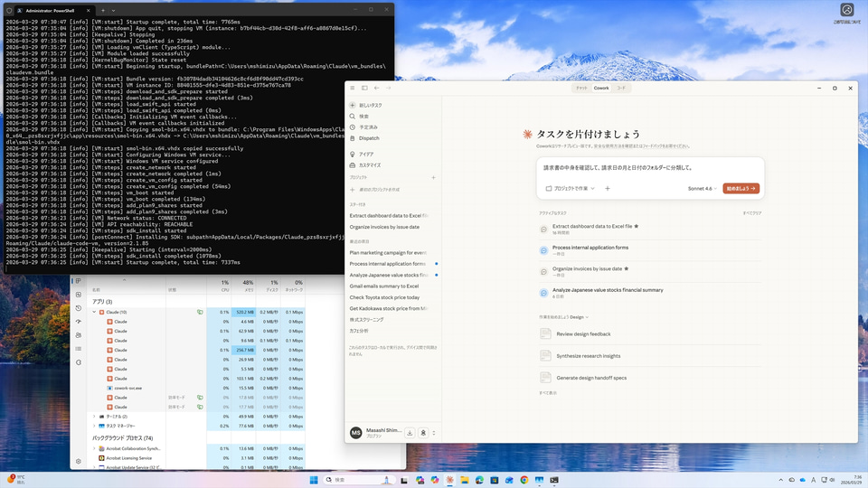Click すべてクリア to clear active tasks
Screen dimensions: 868x488
click(x=751, y=213)
